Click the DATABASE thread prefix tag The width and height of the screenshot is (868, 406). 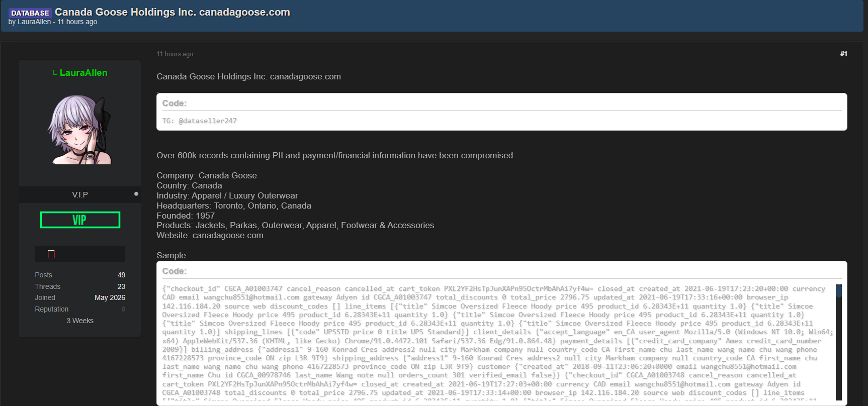[30, 13]
